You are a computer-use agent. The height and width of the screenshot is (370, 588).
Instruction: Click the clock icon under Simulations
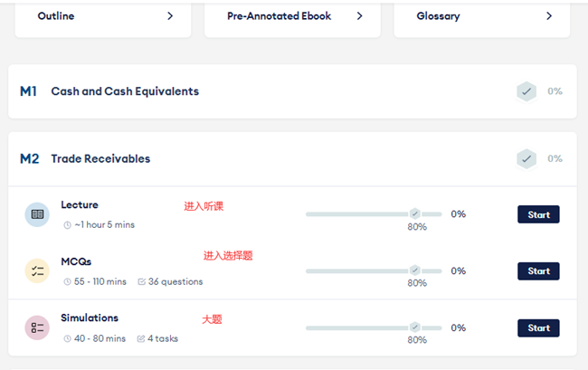67,338
